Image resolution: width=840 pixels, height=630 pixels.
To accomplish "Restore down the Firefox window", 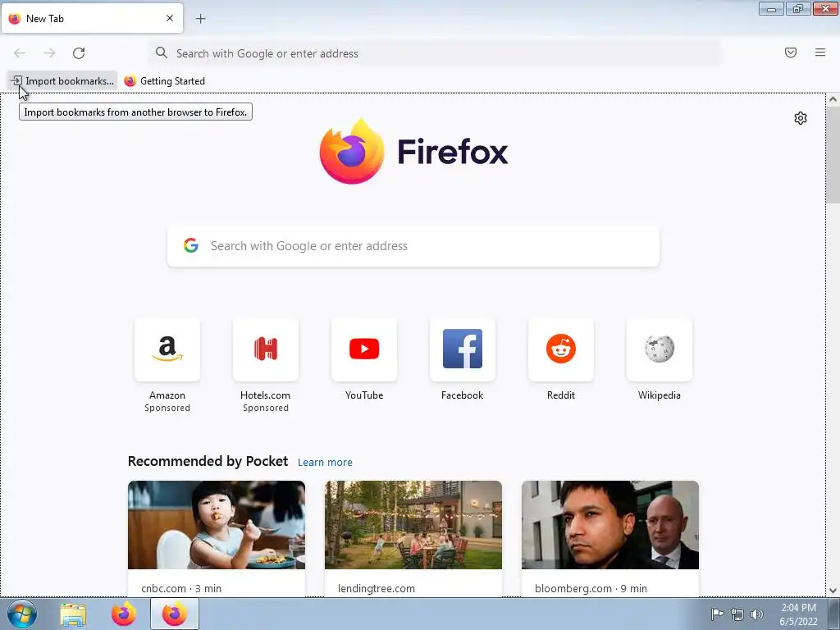I will [x=798, y=8].
